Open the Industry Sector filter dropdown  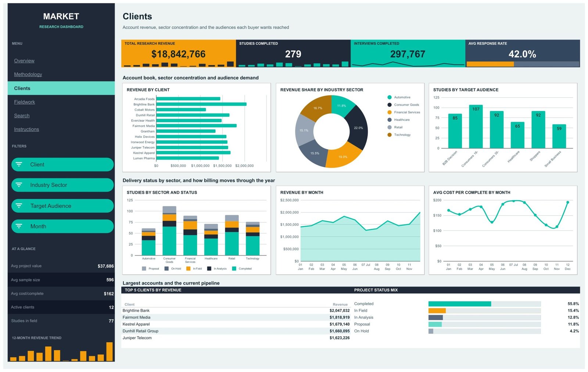pyautogui.click(x=62, y=185)
